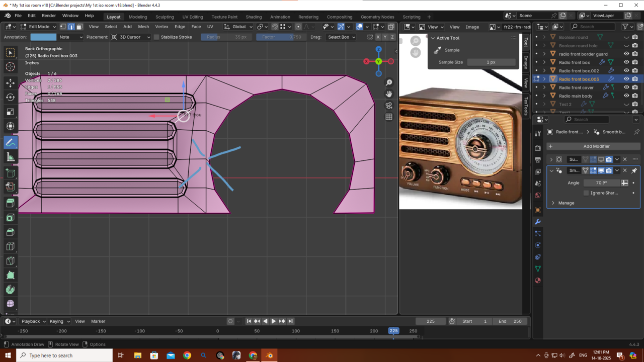The height and width of the screenshot is (362, 644).
Task: Switch to the Sculpting workspace tab
Action: click(x=165, y=17)
